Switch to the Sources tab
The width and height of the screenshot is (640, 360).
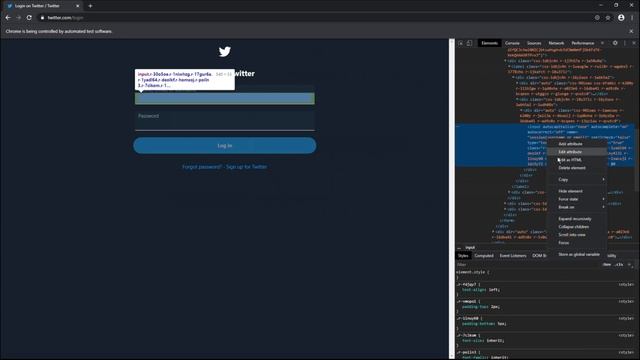(x=534, y=43)
